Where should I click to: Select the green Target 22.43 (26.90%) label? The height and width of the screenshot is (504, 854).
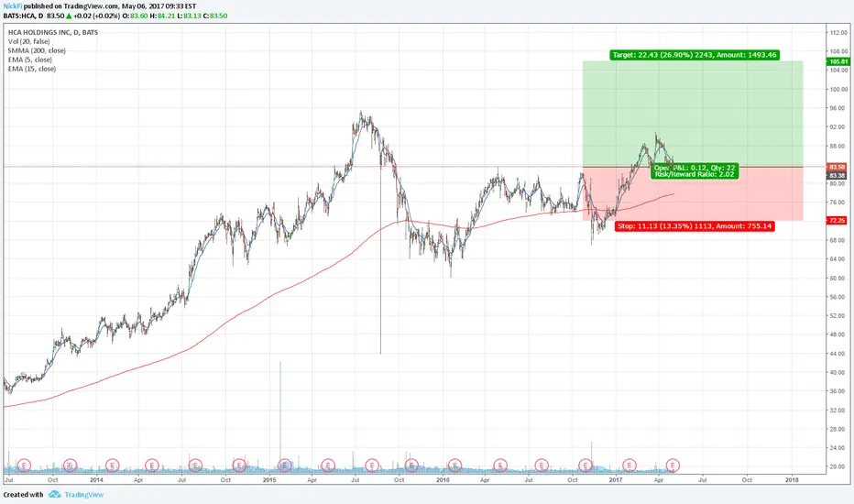click(695, 55)
